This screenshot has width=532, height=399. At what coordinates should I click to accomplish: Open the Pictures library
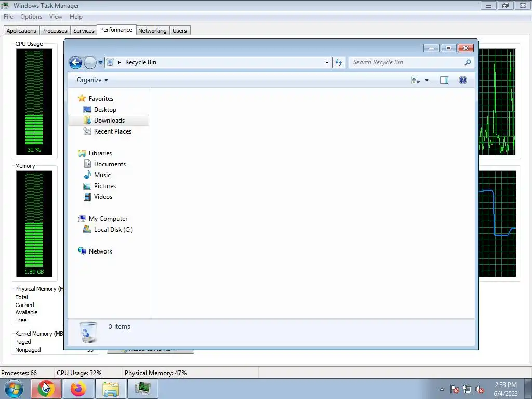pos(105,186)
